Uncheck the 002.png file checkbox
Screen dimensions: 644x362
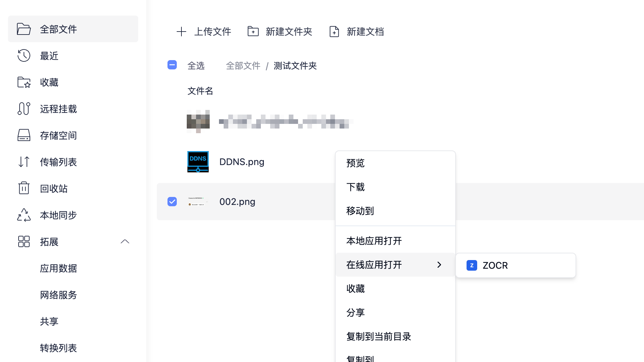tap(172, 202)
